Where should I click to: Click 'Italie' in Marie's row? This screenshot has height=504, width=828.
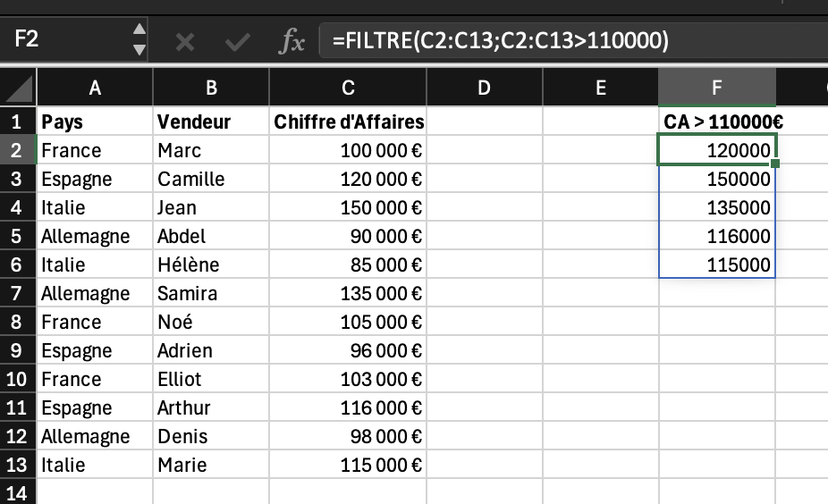click(95, 465)
